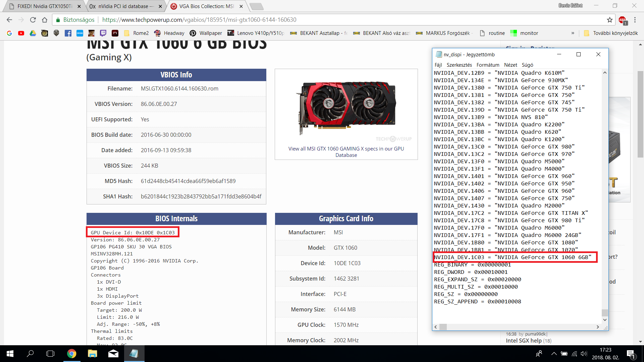This screenshot has width=644, height=362.
Task: Click the NVIDIA_DEV.1B80 GTX 1080 line
Action: click(506, 243)
